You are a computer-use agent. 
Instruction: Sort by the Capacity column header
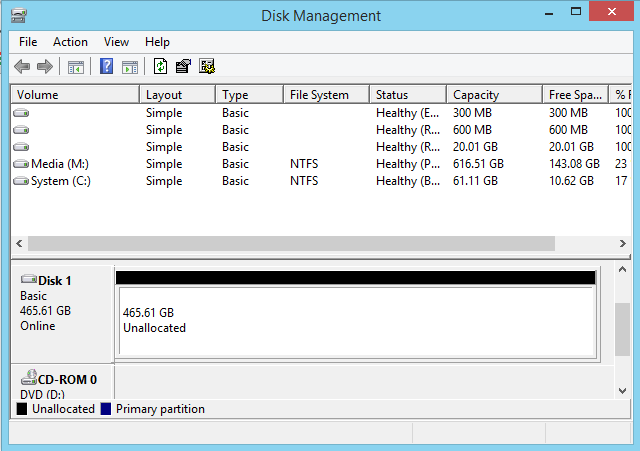pyautogui.click(x=495, y=95)
